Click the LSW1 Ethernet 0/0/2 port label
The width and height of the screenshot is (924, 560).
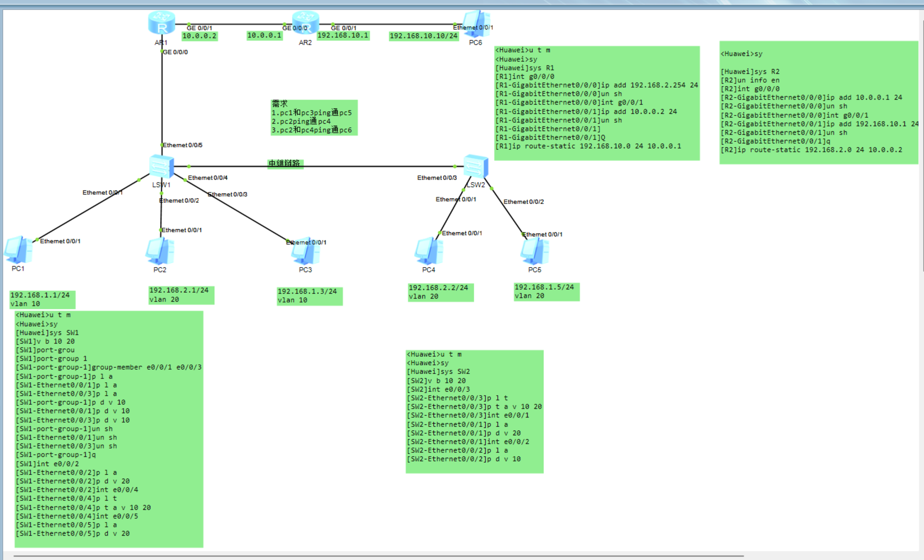(x=179, y=200)
